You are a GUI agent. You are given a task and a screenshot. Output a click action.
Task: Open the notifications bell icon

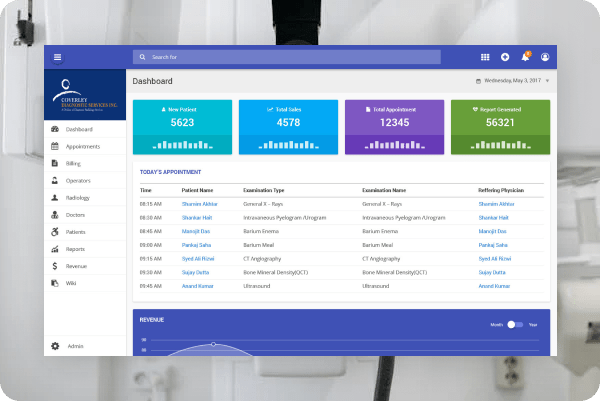pyautogui.click(x=526, y=57)
